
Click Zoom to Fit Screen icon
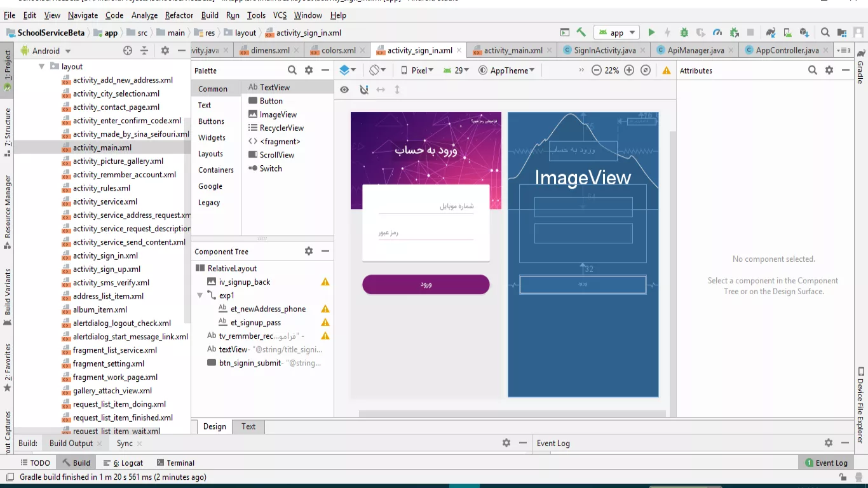pos(646,71)
